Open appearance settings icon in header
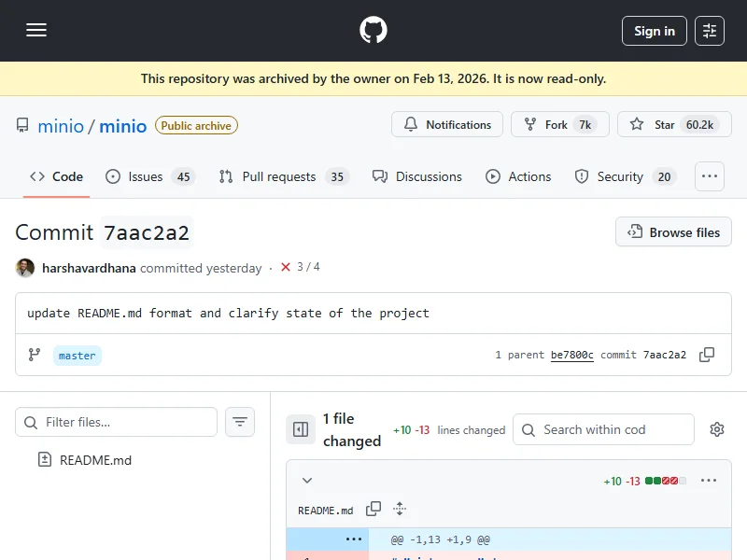747x560 pixels. click(710, 31)
